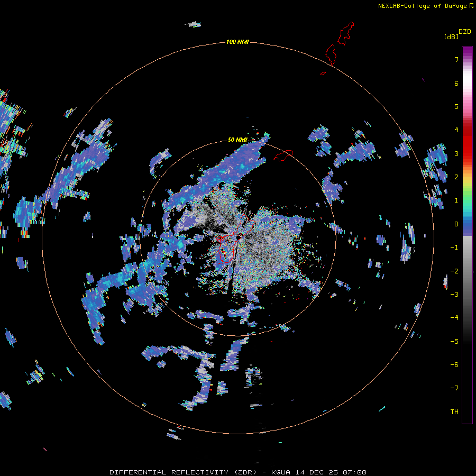Click the TH threshold label on legend
Viewport: 476px width, 476px height.
pyautogui.click(x=454, y=412)
